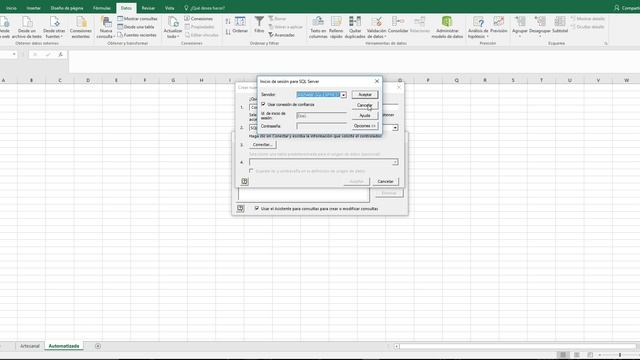Open Name Box dropdown arrow

(14, 54)
